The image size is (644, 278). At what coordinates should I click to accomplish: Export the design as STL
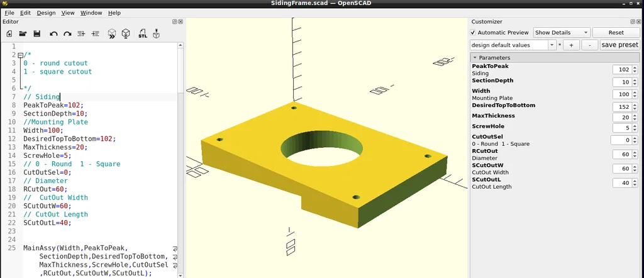pyautogui.click(x=142, y=34)
